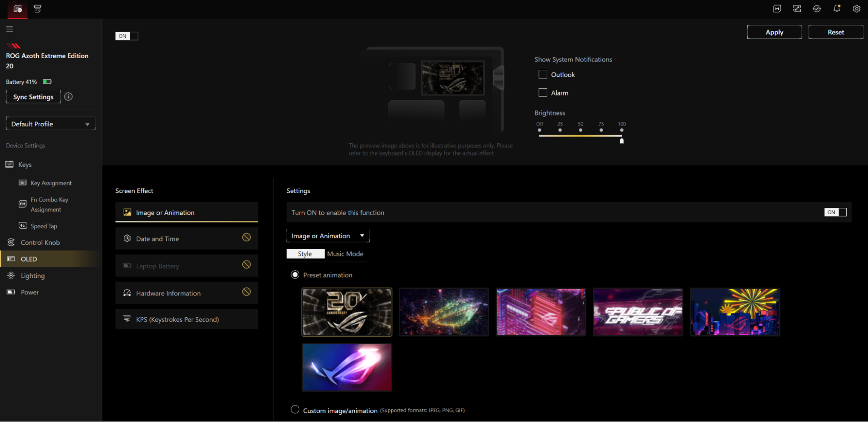This screenshot has height=422, width=868.
Task: Click the Power icon in sidebar
Action: (11, 292)
